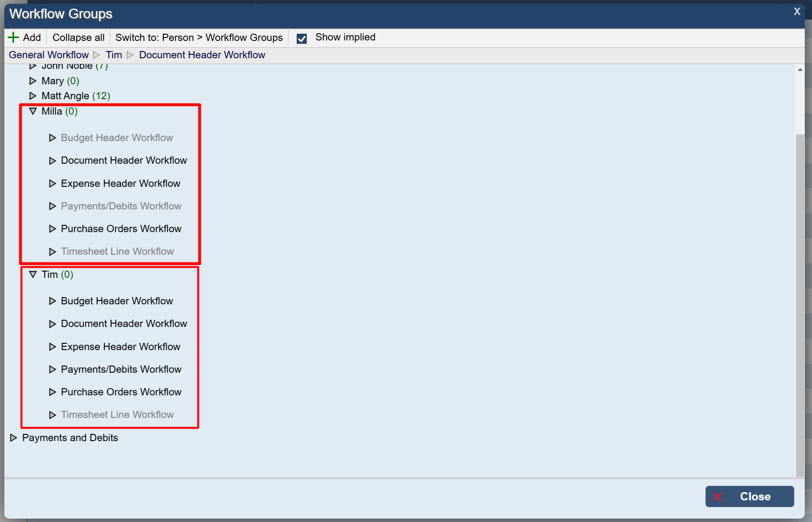Expand Payments and Debits tree node

13,438
